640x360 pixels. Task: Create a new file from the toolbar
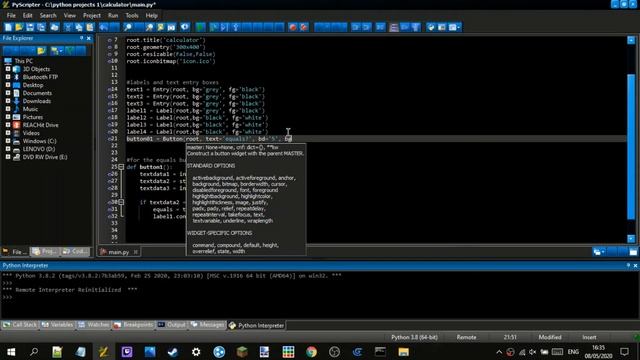tap(8, 27)
